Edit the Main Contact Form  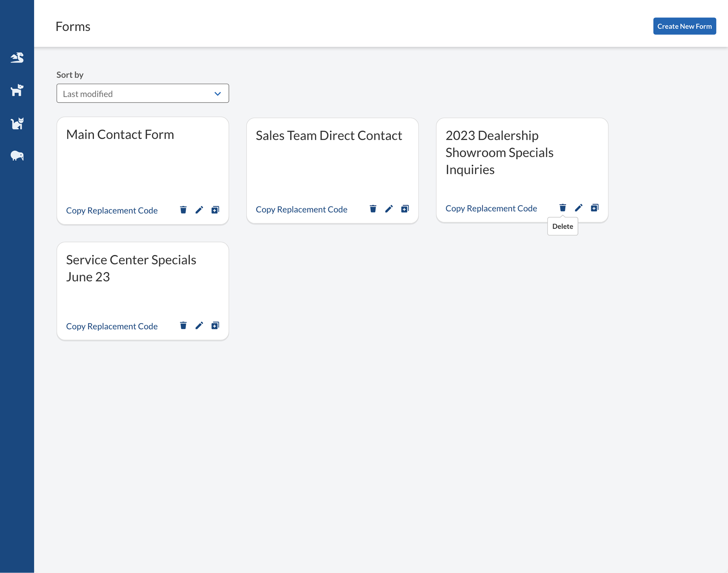coord(199,210)
